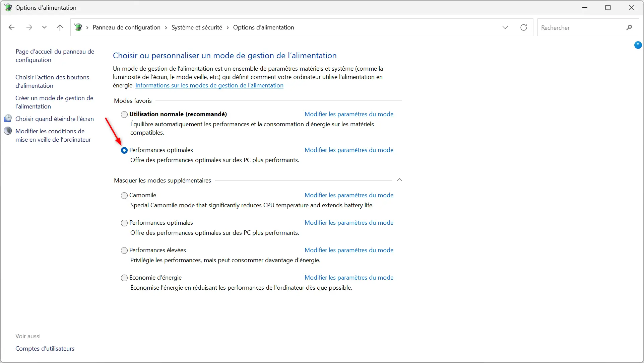This screenshot has width=644, height=363.
Task: Open Choisir quand éteindre l'écran link
Action: click(x=55, y=119)
